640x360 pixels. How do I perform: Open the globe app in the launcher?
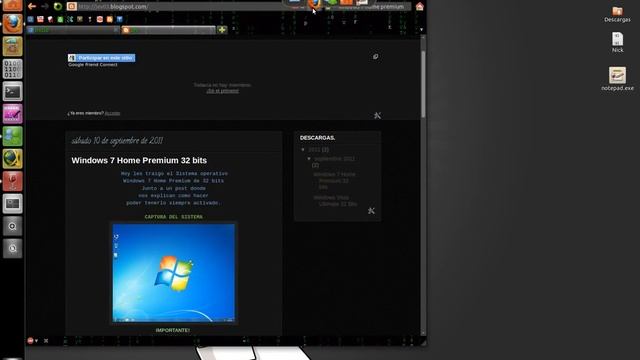tap(12, 158)
